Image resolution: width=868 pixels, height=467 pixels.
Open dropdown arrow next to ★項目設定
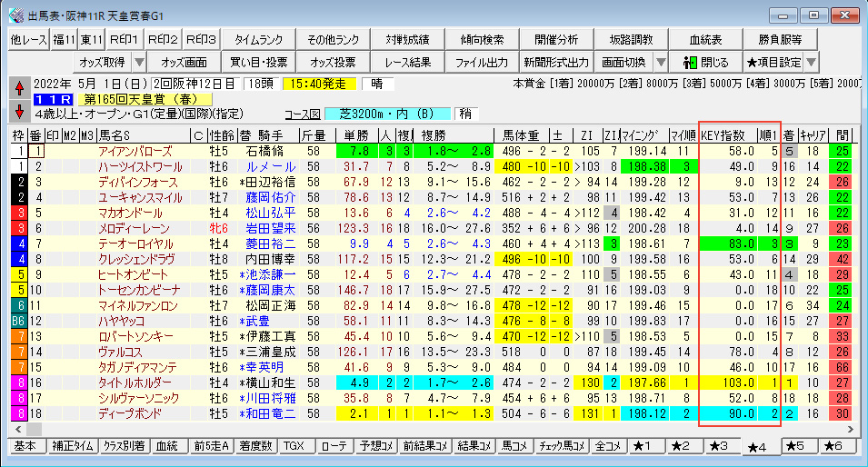[x=811, y=62]
